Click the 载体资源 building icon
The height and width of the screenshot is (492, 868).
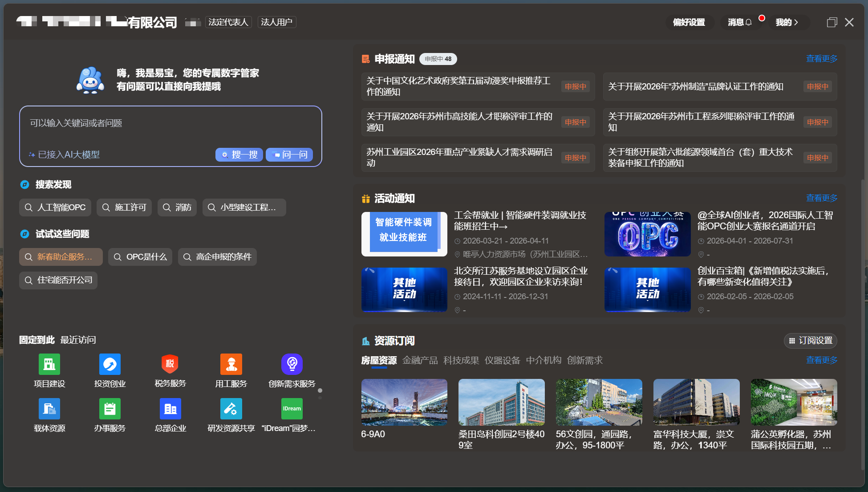[x=49, y=409]
